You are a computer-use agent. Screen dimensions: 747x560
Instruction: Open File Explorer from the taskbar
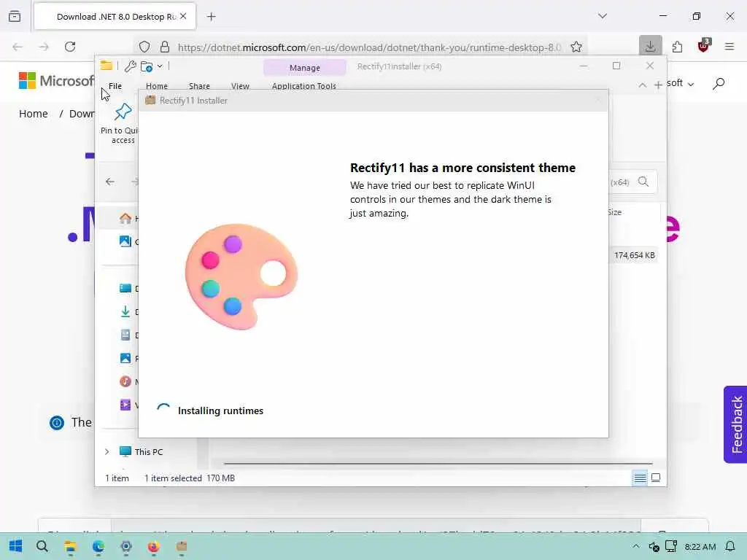pyautogui.click(x=71, y=546)
